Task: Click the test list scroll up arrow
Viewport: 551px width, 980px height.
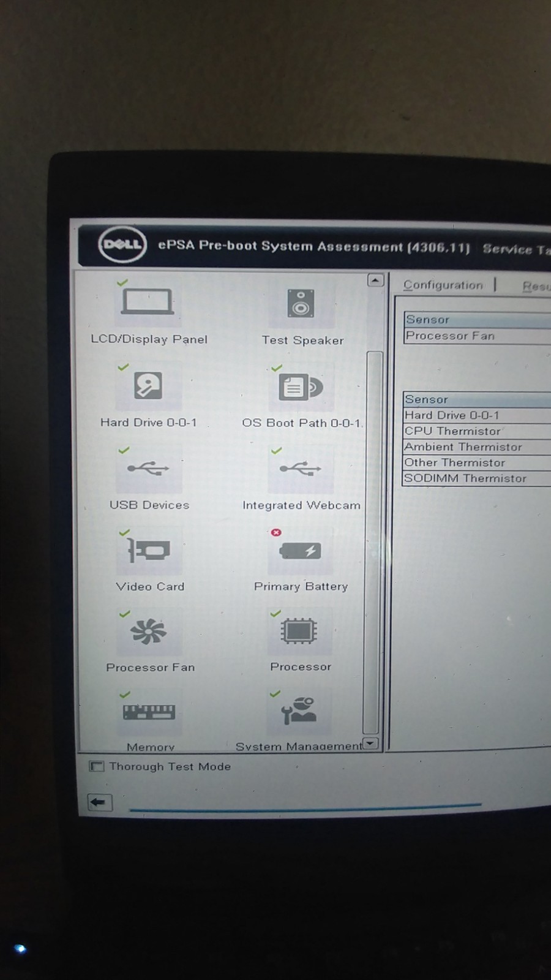Action: [x=375, y=281]
